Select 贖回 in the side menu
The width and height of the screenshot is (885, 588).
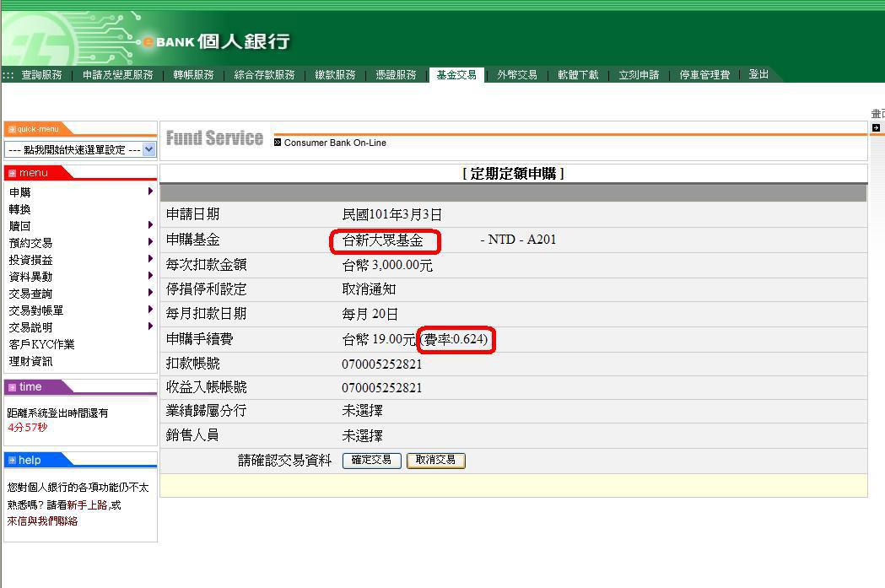pos(19,226)
